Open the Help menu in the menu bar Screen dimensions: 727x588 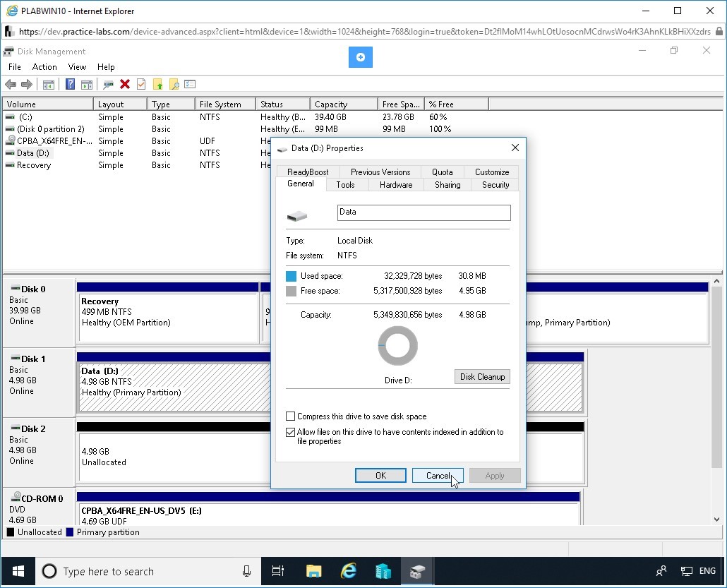pos(106,67)
